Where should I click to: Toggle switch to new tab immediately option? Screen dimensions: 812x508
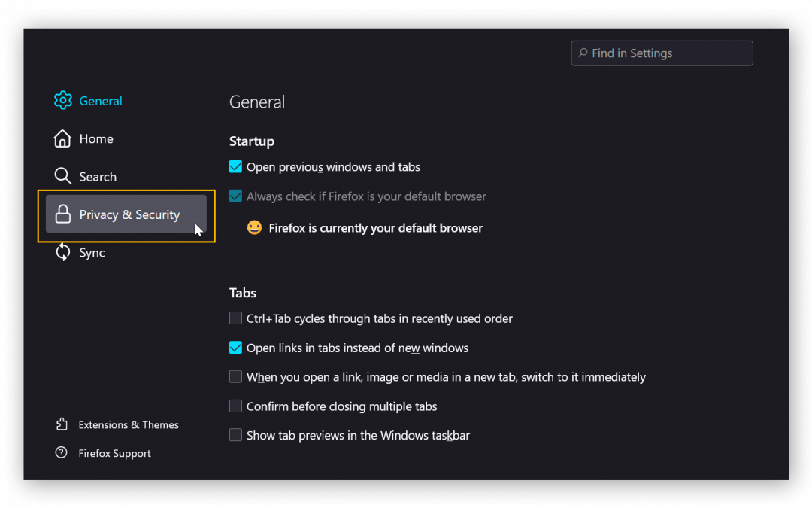(x=235, y=376)
